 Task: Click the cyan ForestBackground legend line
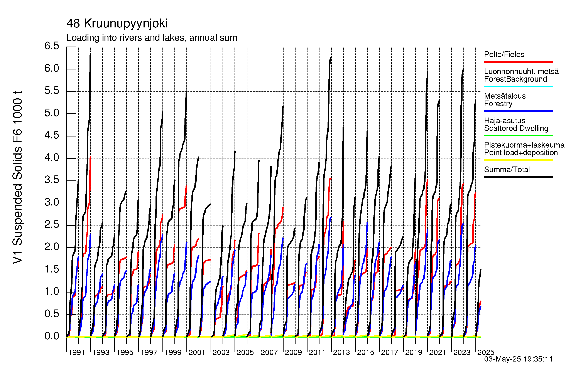point(518,86)
